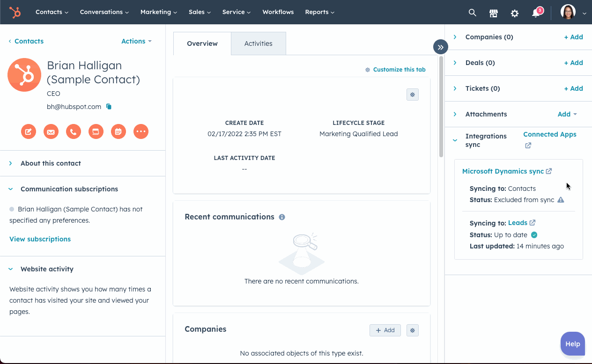592x364 pixels.
Task: Collapse the Integrations sync section
Action: click(455, 140)
